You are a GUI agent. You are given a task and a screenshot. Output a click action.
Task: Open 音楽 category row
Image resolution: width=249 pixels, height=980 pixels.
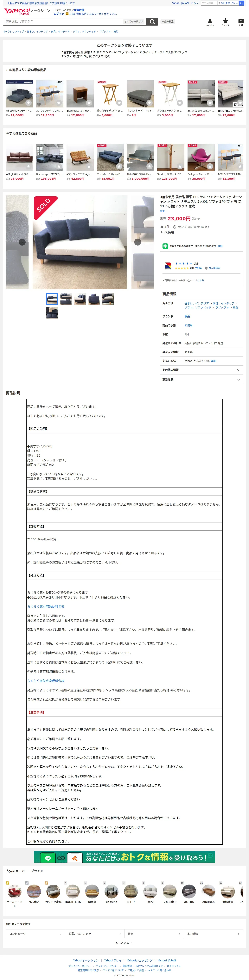pos(154,934)
